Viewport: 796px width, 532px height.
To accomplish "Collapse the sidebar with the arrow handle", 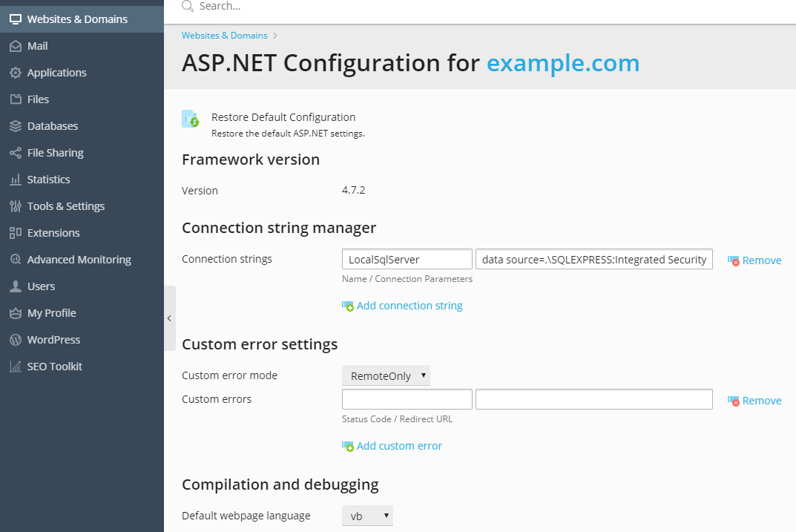I will pos(170,318).
